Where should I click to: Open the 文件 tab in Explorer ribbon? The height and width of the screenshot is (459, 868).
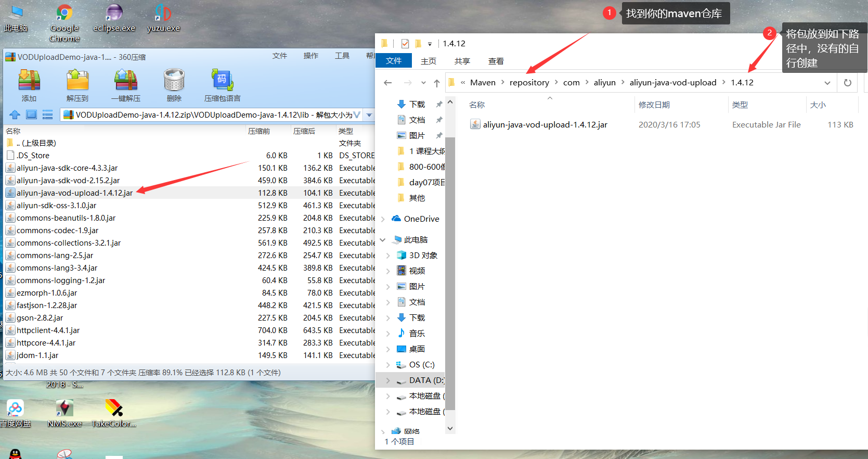point(394,61)
